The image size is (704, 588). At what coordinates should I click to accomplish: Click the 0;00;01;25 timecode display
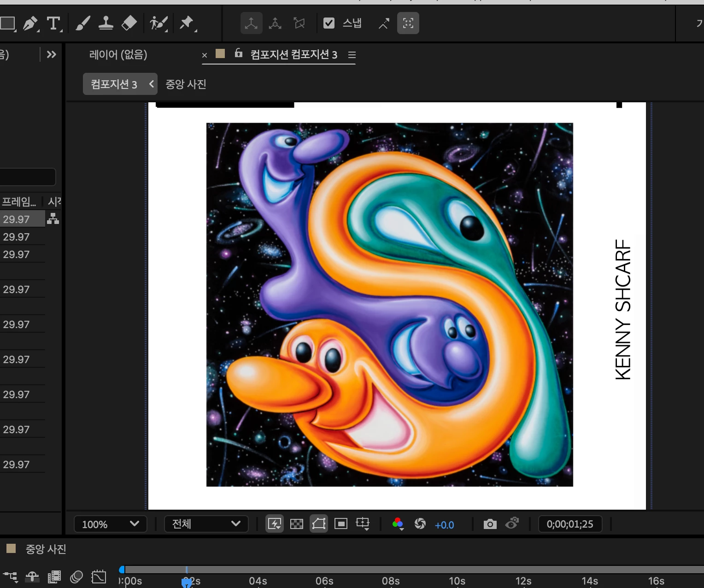coord(570,524)
